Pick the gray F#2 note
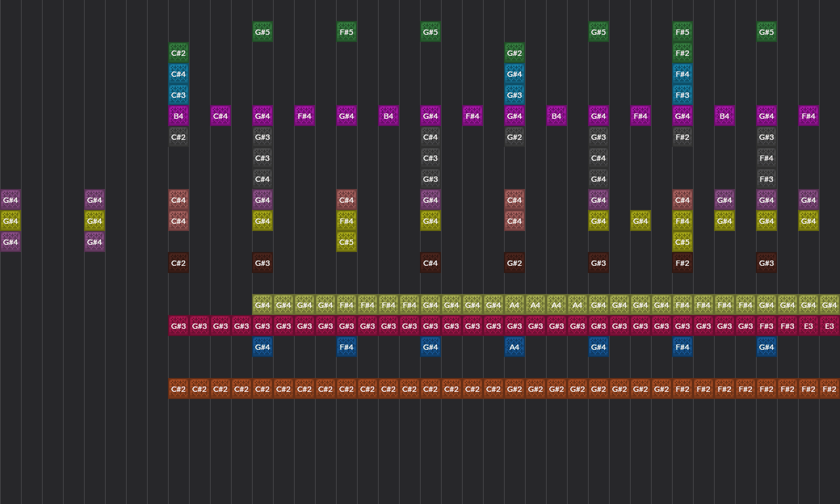Image resolution: width=840 pixels, height=504 pixels. pyautogui.click(x=682, y=137)
